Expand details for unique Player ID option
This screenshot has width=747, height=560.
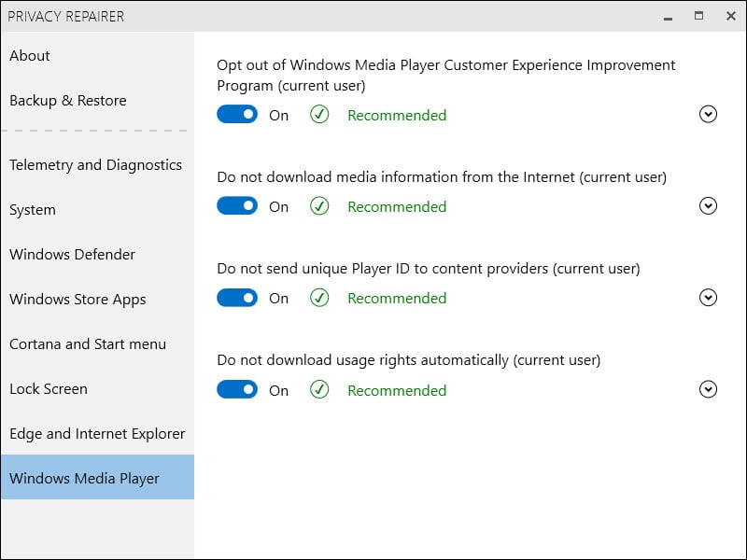[x=708, y=298]
